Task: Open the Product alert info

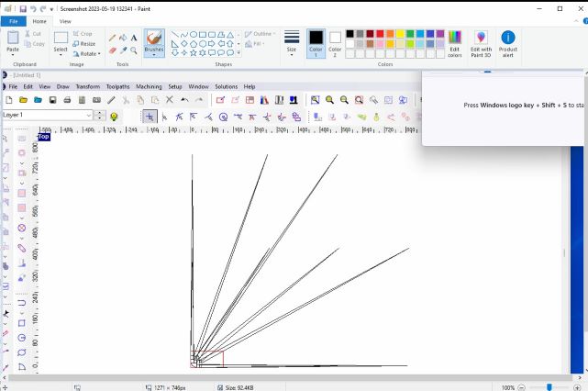Action: 508,43
